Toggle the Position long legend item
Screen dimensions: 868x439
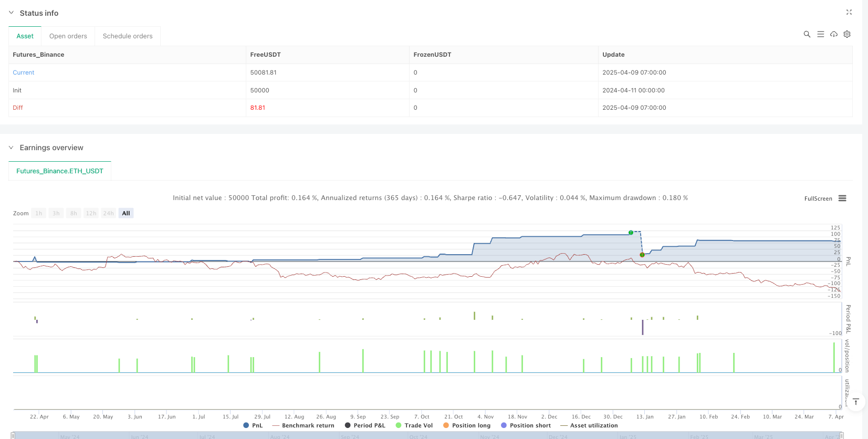click(467, 425)
